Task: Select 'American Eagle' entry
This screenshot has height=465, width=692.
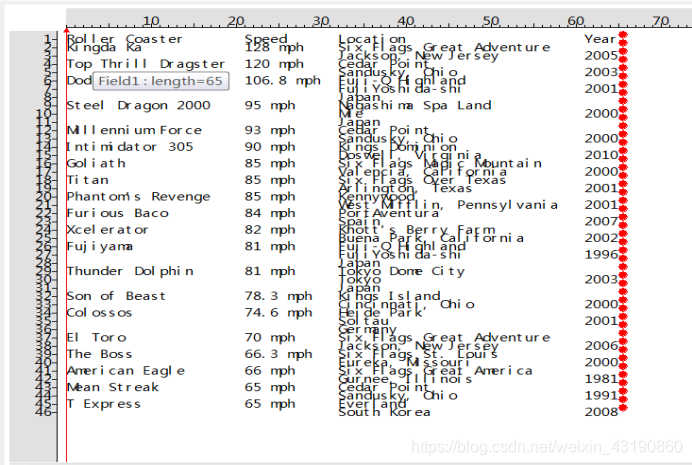Action: tap(126, 371)
